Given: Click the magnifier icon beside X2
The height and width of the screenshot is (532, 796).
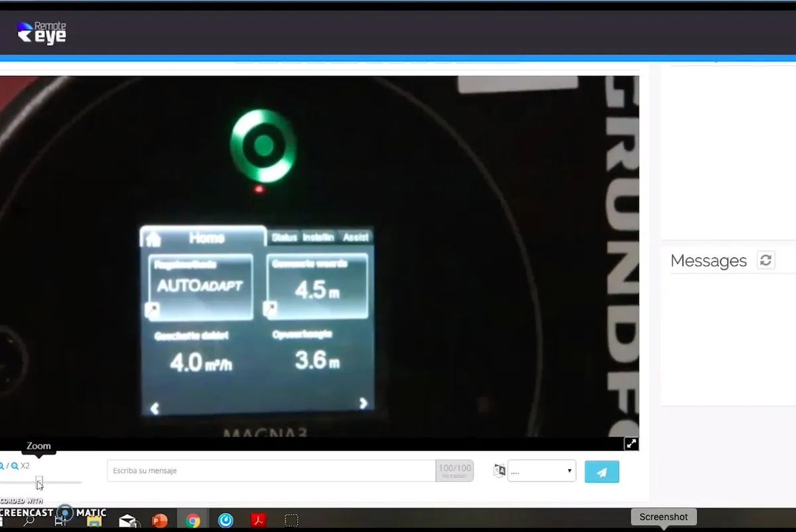Looking at the screenshot, I should (x=15, y=466).
